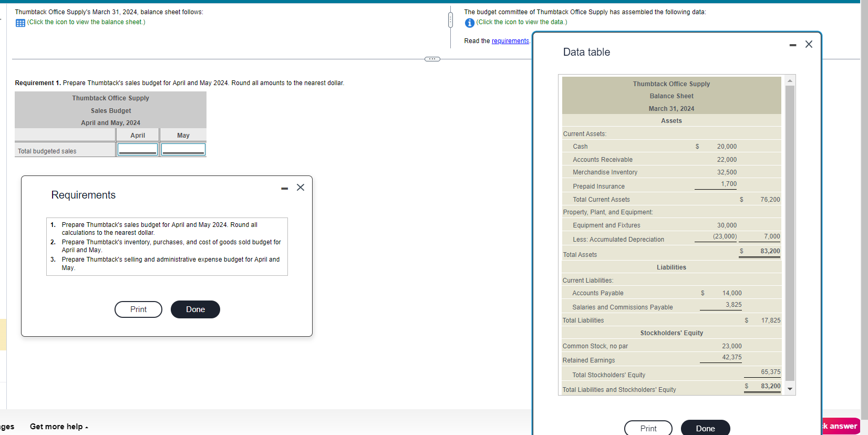Click Print in Data table dialog

point(648,428)
